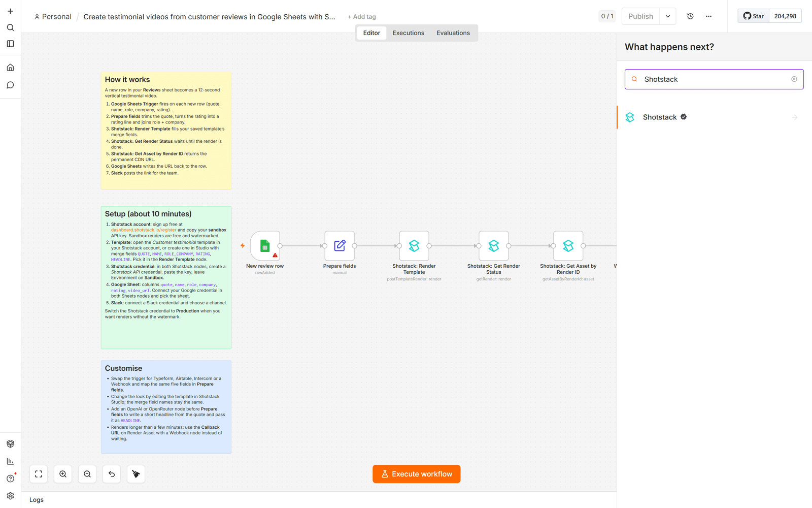Click the Prepare fields output connector
The width and height of the screenshot is (812, 508).
point(355,246)
